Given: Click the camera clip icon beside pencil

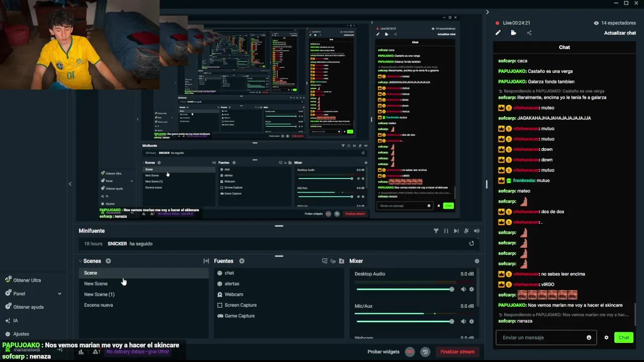Looking at the screenshot, I should coord(513,33).
